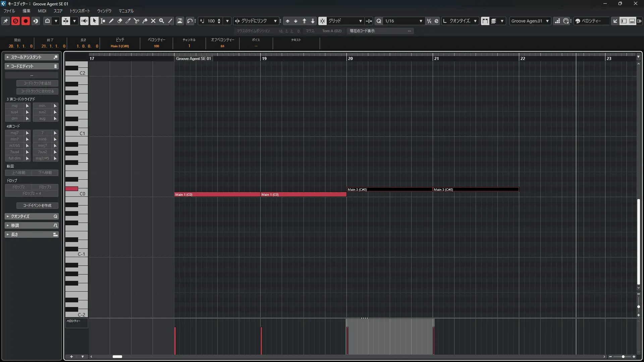The width and height of the screenshot is (644, 362).
Task: Click the コードイベントを作成 button
Action: pos(37,205)
